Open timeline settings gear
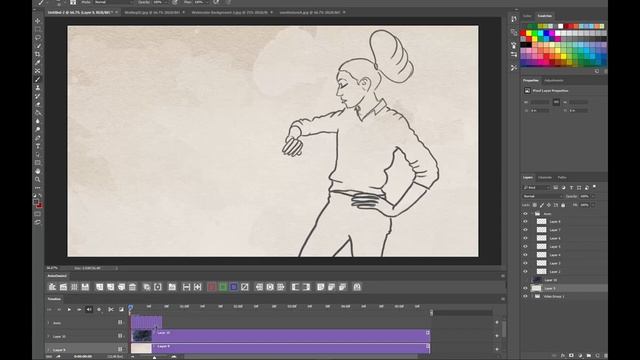 click(x=99, y=309)
